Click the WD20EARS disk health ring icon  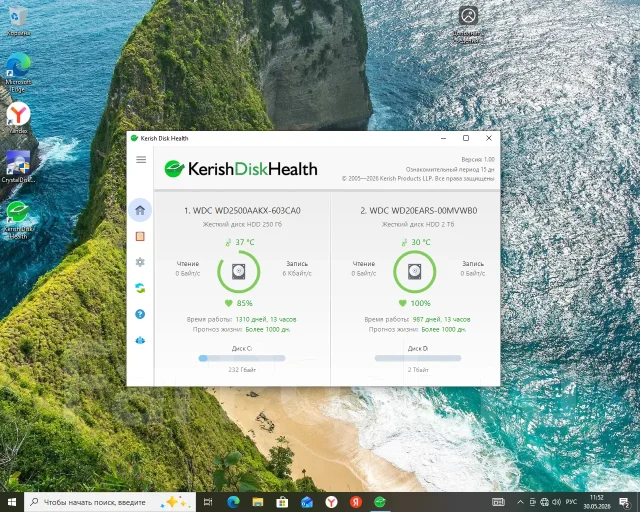pyautogui.click(x=415, y=272)
